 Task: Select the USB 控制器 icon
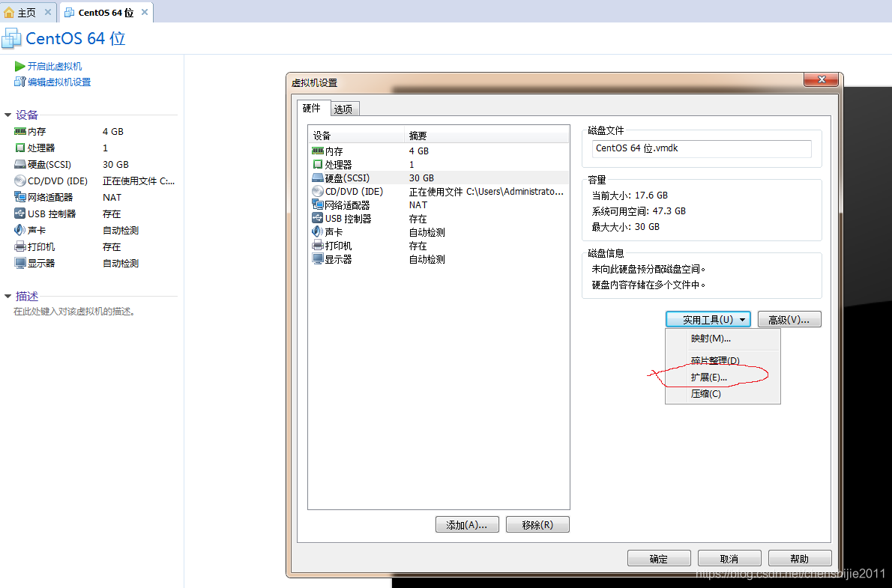[x=318, y=218]
